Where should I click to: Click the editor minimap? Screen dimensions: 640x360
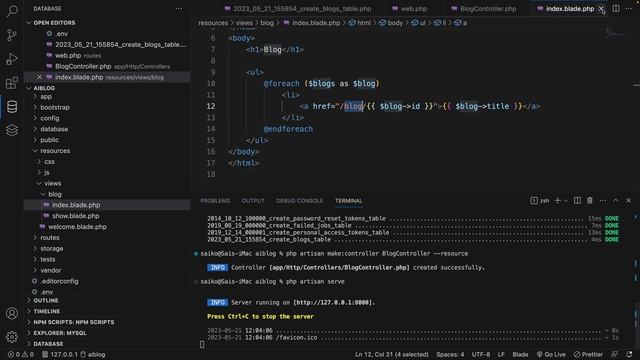click(615, 33)
